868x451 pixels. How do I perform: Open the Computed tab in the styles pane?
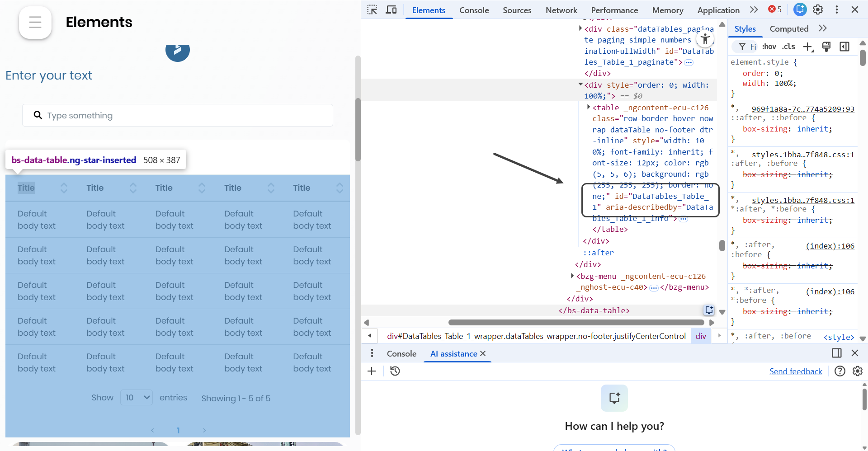point(789,29)
